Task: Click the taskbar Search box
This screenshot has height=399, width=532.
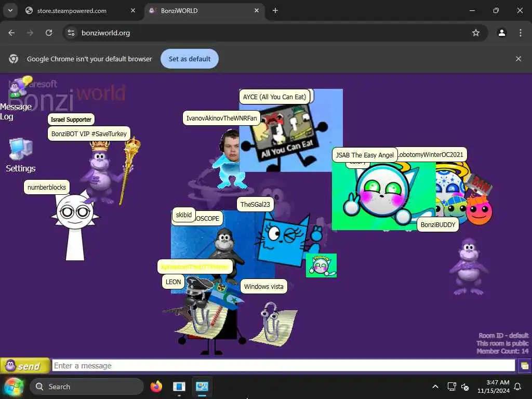Action: (x=87, y=387)
